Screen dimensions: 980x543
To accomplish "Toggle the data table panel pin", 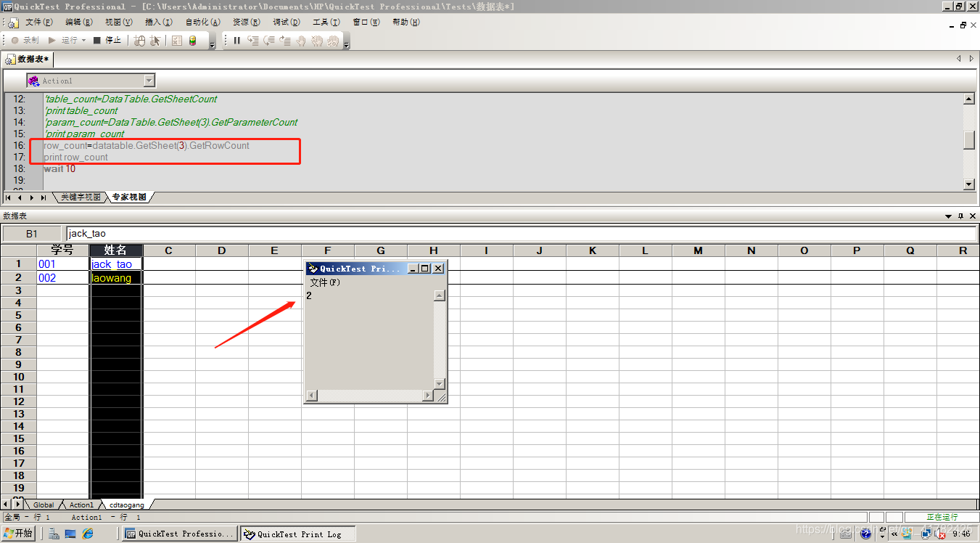I will 961,216.
